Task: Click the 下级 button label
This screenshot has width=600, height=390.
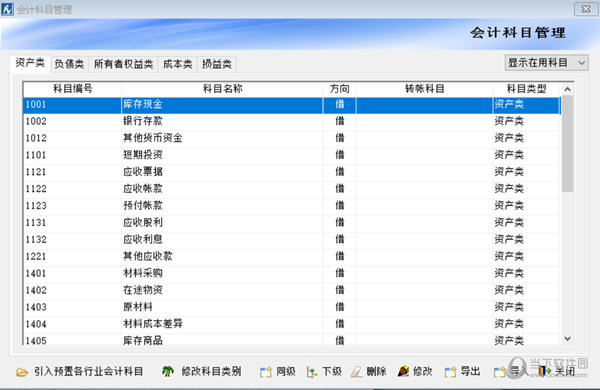Action: pos(332,371)
